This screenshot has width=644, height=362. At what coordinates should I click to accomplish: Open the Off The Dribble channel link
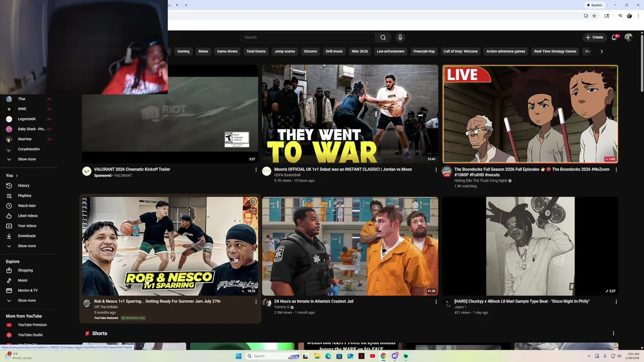click(x=106, y=307)
